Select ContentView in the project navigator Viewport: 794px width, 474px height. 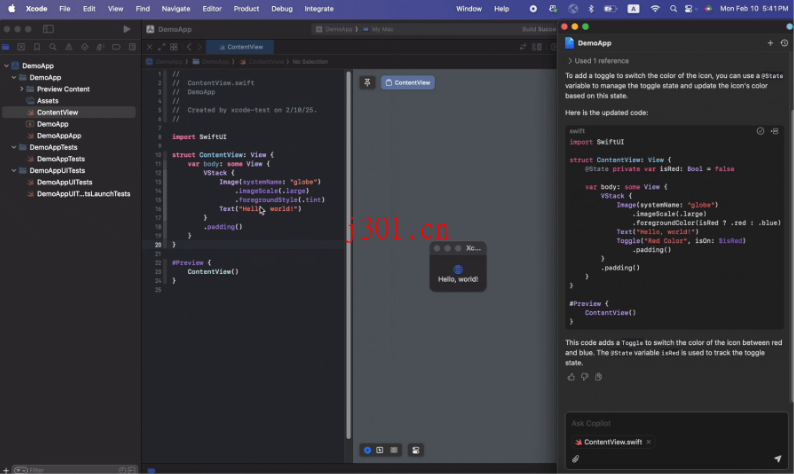click(x=69, y=112)
